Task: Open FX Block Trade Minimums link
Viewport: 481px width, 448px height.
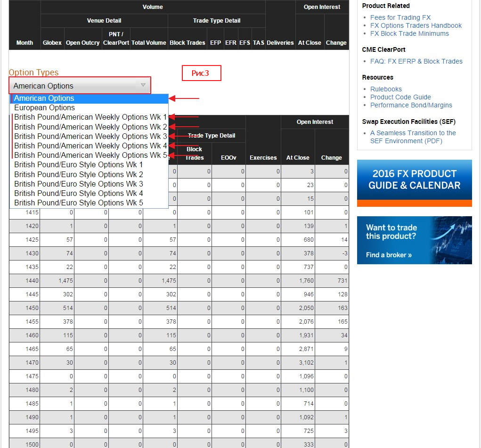Action: point(409,33)
